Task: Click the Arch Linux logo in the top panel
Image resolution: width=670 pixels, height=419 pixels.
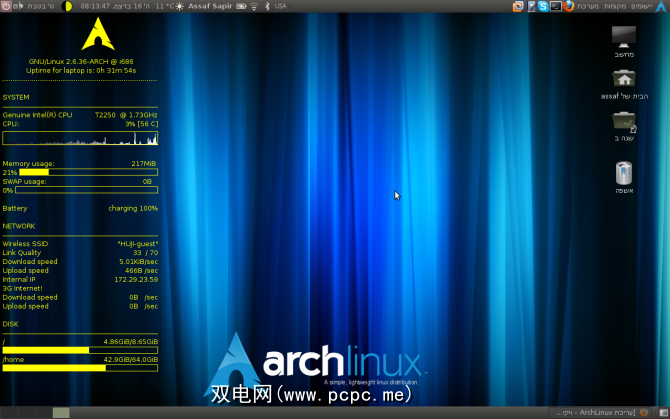Action: (661, 6)
